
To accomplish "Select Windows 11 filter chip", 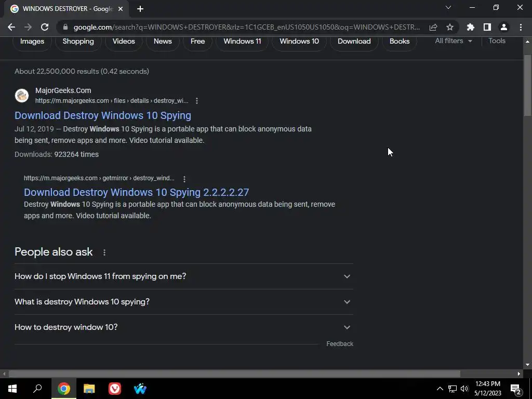I will tap(242, 42).
